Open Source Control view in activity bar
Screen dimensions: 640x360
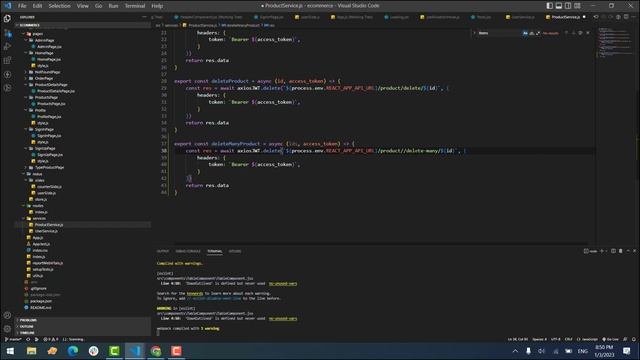(7, 33)
